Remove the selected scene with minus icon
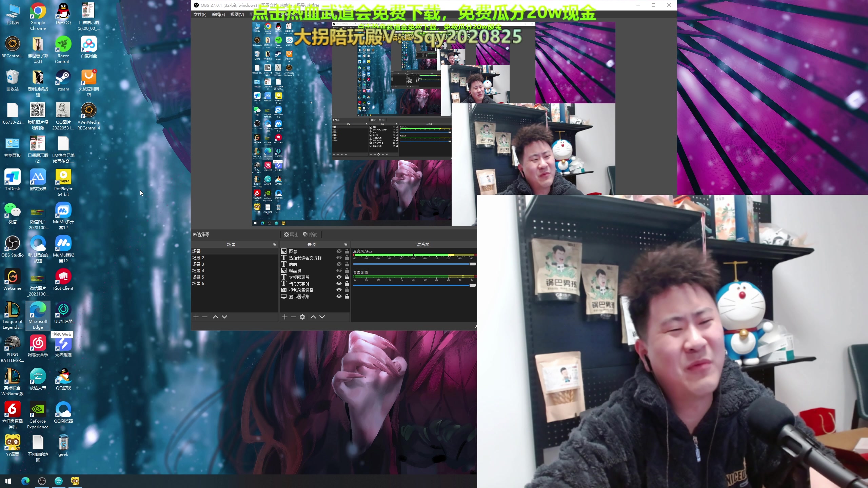This screenshot has width=868, height=488. click(x=205, y=317)
